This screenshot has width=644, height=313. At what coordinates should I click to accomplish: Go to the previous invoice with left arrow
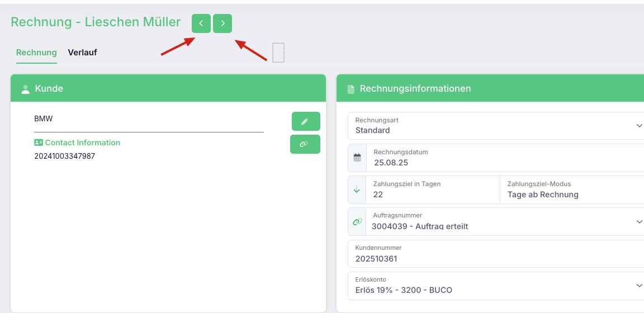click(201, 23)
